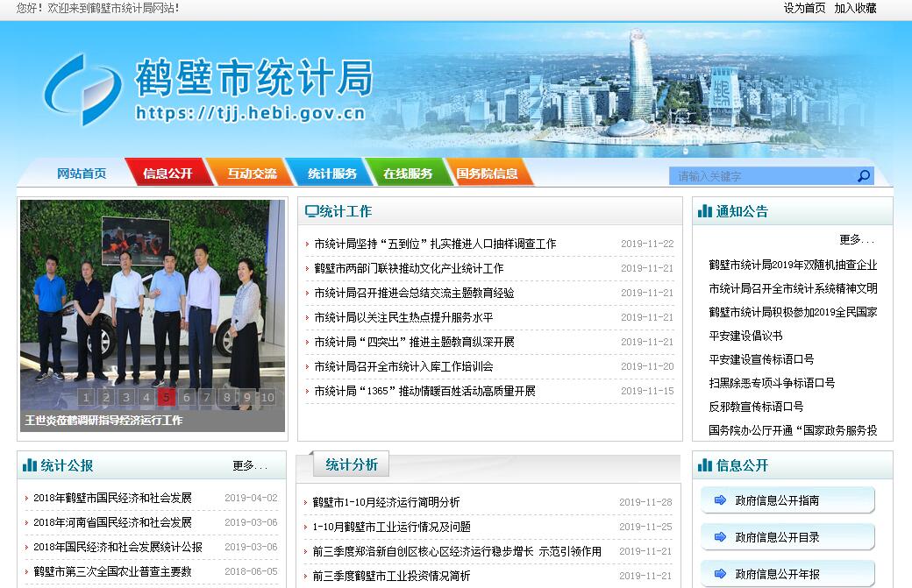Open the red 信息公开 navigation tab
Viewport: 912px width, 588px height.
167,174
